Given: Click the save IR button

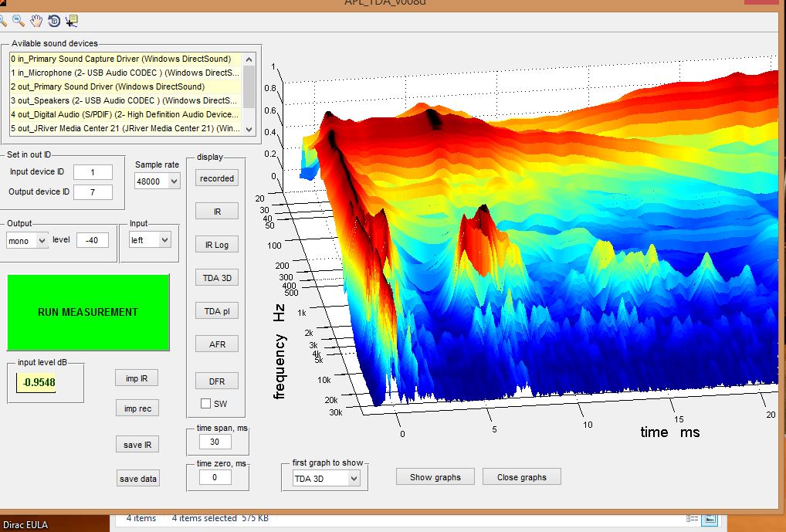Looking at the screenshot, I should [x=137, y=445].
